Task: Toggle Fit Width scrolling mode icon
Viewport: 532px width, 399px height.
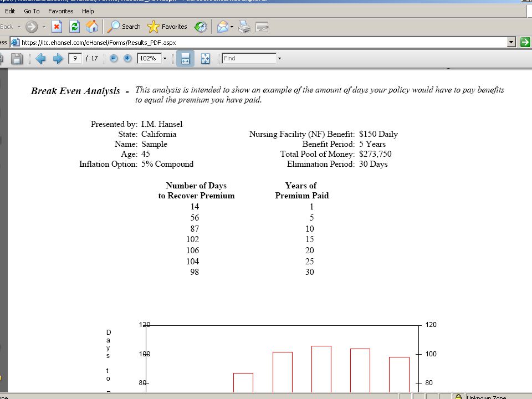Action: click(x=185, y=58)
